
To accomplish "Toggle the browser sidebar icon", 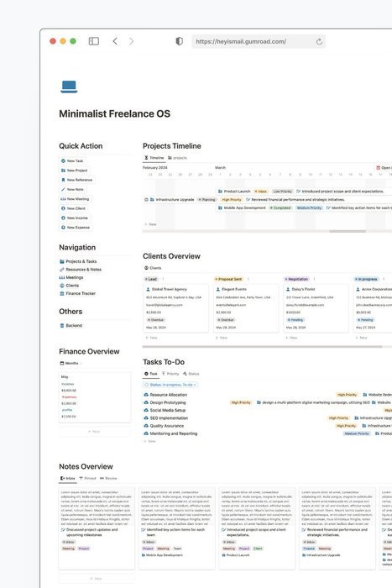I will point(94,41).
